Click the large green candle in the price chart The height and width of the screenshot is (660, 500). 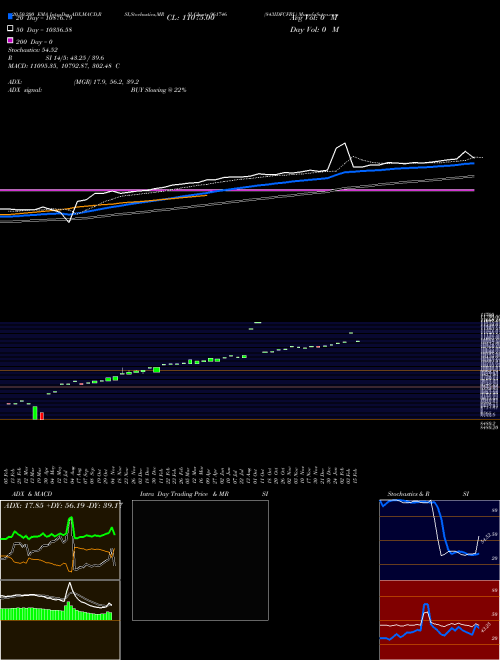click(x=35, y=412)
